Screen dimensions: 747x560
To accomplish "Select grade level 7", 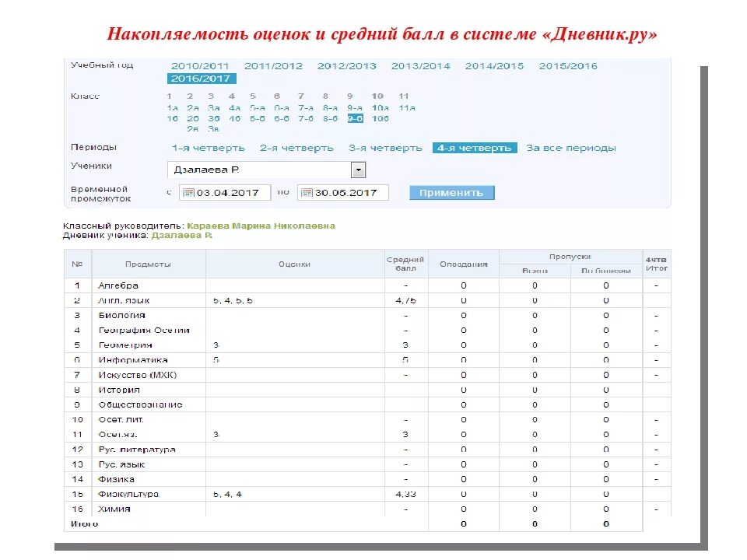I will coord(301,96).
